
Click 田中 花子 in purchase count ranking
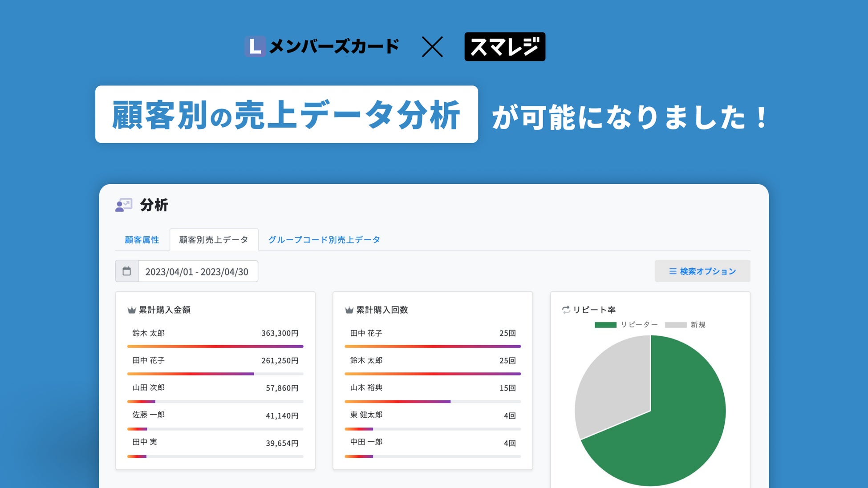(366, 333)
